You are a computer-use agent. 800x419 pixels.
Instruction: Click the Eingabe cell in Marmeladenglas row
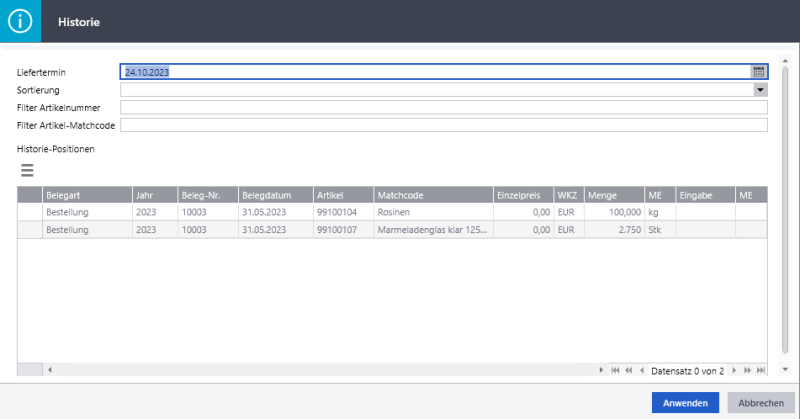[705, 230]
